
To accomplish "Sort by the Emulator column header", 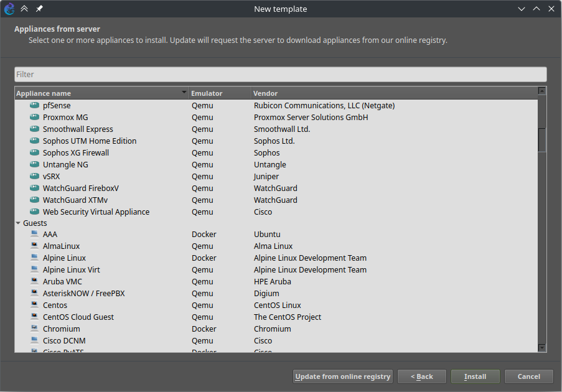I will click(x=220, y=93).
